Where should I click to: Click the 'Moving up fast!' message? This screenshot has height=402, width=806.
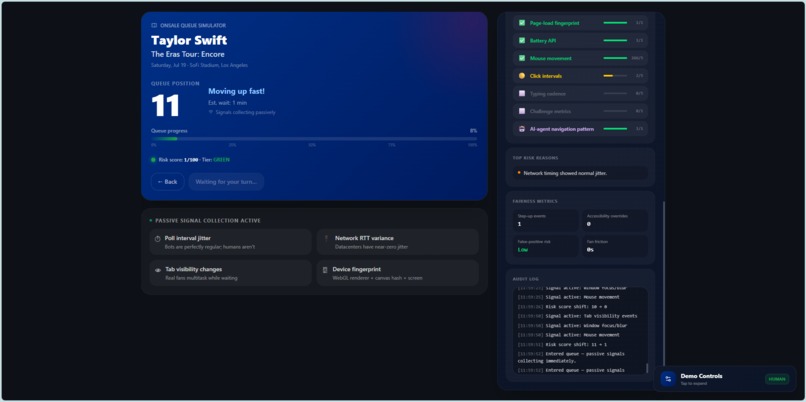point(236,92)
